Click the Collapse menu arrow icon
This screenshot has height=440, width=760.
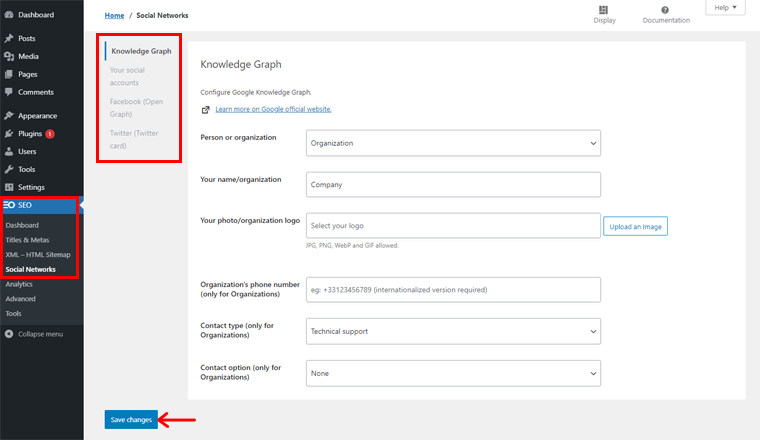click(9, 334)
